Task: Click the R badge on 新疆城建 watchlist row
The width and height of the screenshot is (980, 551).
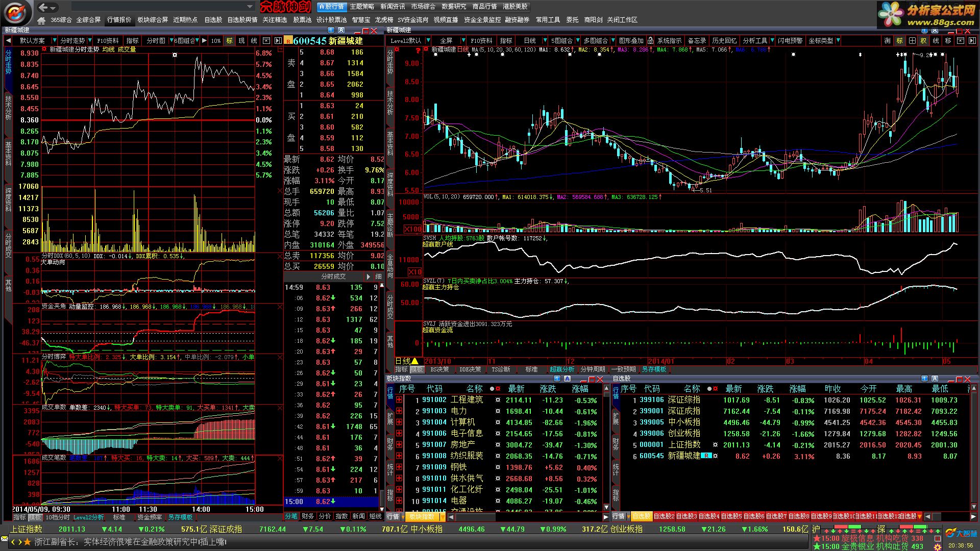Action: tap(706, 456)
